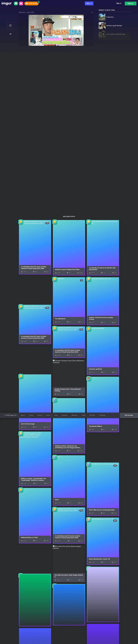Screen dimensions: 138x644
Task: Open the main post image
Action: tap(56, 30)
